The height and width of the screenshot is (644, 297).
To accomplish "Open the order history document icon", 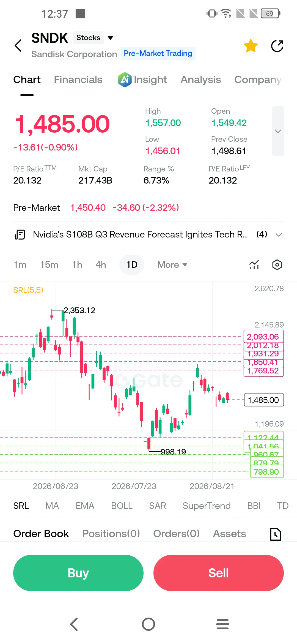I will coord(276,534).
